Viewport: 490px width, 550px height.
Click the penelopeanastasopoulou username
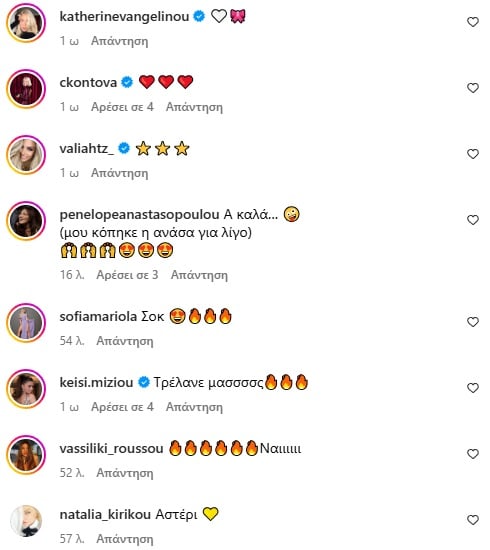140,215
